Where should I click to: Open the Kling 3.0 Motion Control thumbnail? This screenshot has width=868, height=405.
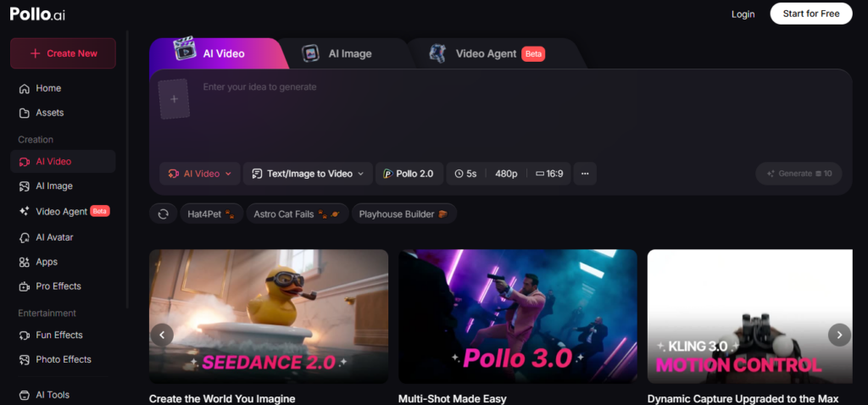coord(750,317)
